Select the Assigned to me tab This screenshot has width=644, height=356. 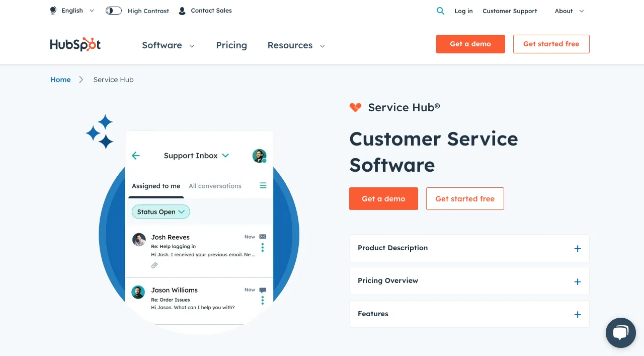[x=156, y=186]
